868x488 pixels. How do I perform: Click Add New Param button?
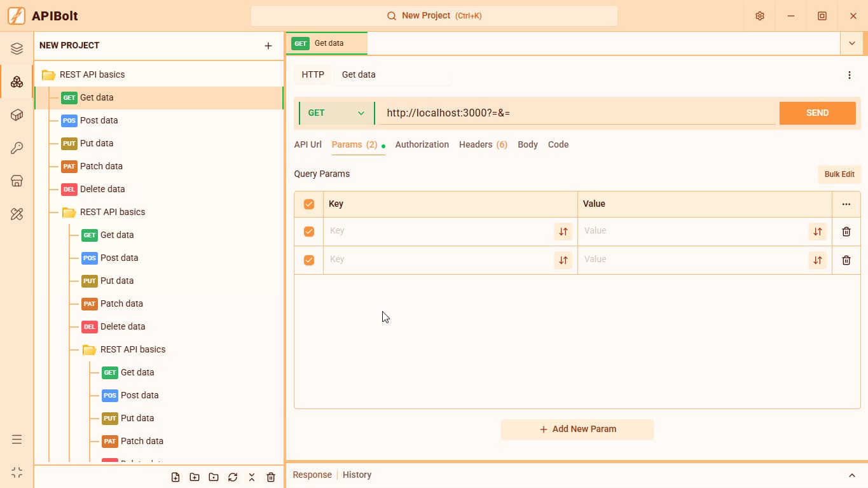577,429
